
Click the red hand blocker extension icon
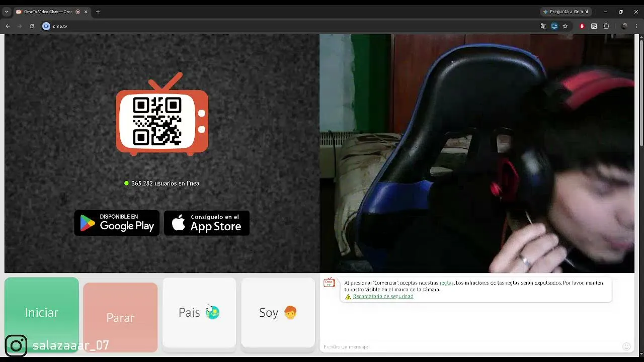click(582, 26)
